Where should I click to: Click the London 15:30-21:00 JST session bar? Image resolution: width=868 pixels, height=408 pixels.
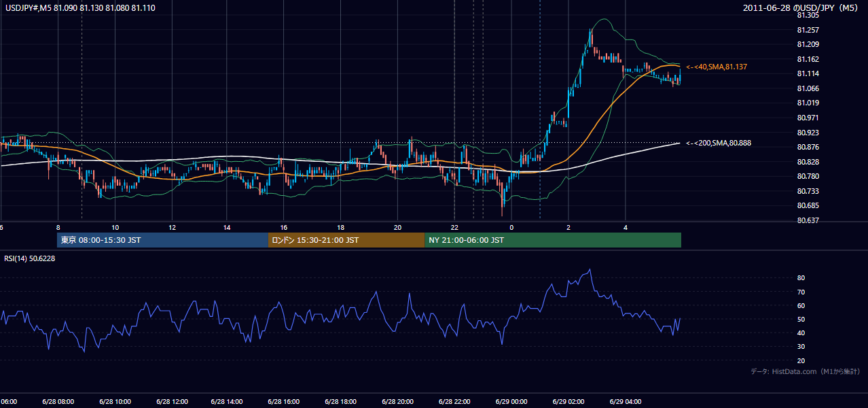click(x=347, y=240)
